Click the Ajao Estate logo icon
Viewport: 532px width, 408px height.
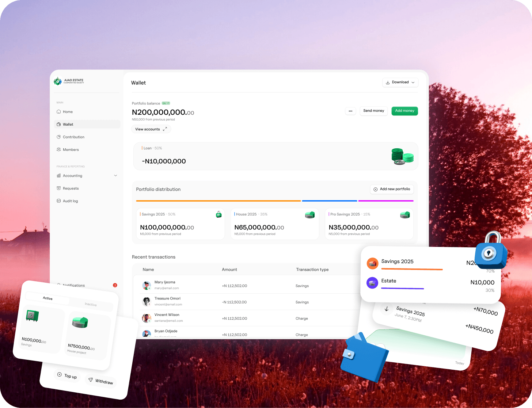tap(58, 81)
